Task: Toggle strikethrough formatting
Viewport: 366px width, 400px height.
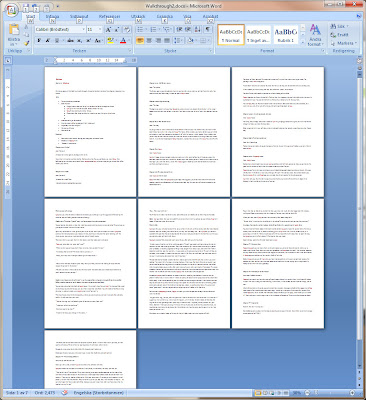Action: [x=70, y=41]
